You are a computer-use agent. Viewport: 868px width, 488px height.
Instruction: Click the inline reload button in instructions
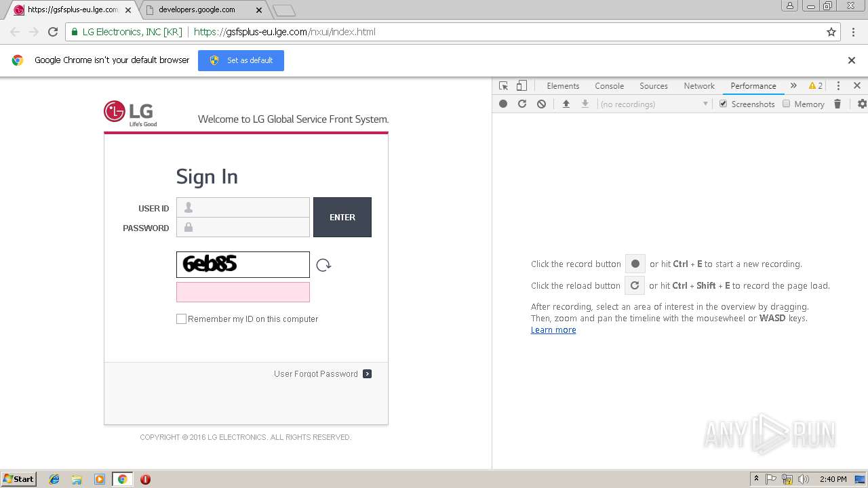pyautogui.click(x=635, y=285)
